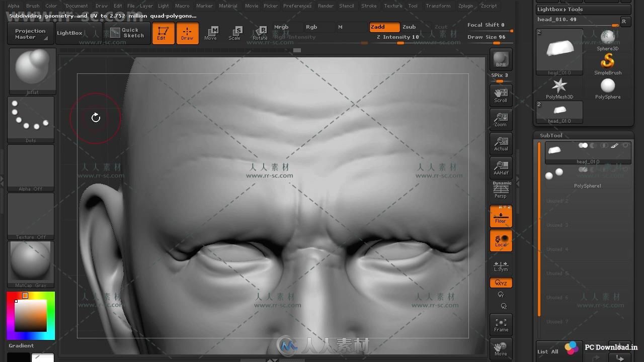Open the Stroke menu

click(x=369, y=6)
